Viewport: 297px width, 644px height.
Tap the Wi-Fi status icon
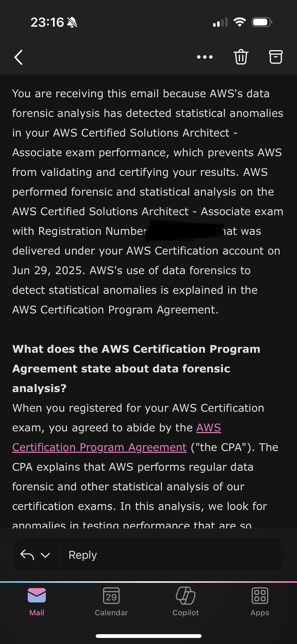pos(240,22)
